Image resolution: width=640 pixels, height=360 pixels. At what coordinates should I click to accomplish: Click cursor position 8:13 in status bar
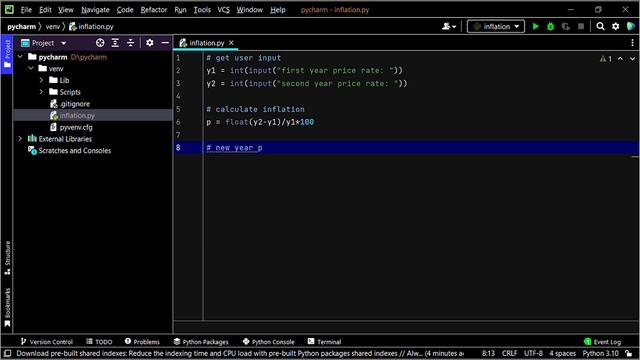pyautogui.click(x=488, y=353)
